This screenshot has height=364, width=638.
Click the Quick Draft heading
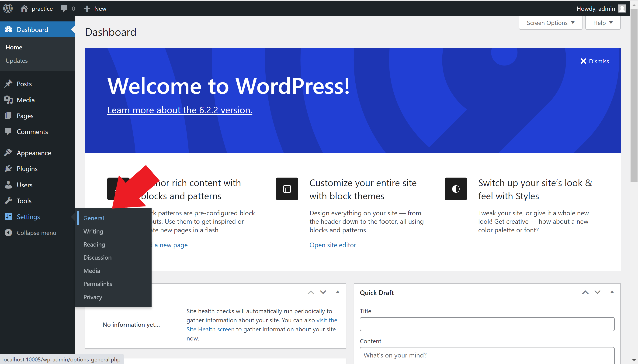pos(377,292)
